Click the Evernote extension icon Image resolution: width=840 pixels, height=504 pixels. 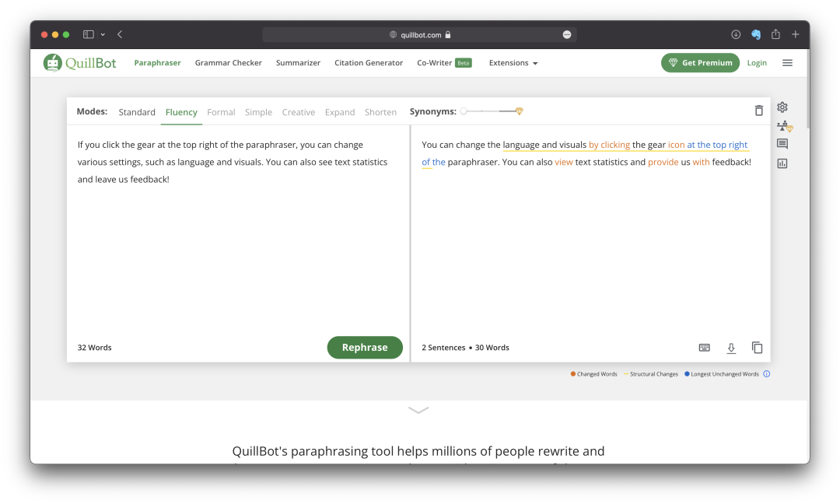tap(756, 34)
